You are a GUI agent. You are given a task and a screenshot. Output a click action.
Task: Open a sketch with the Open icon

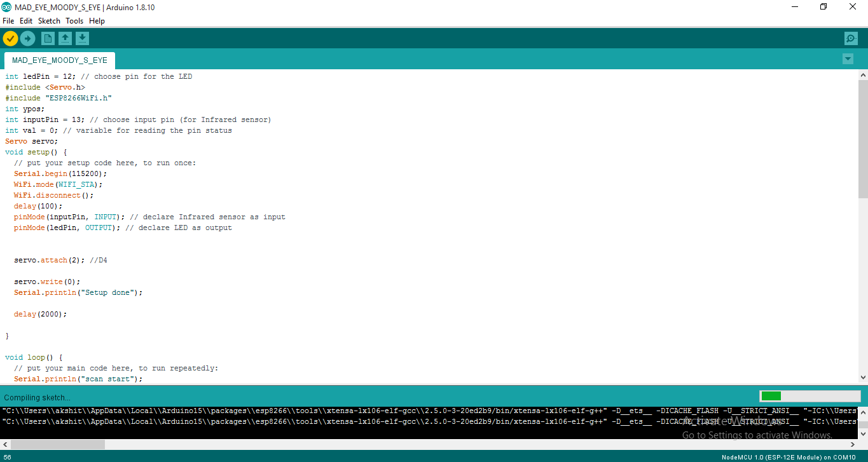tap(65, 39)
